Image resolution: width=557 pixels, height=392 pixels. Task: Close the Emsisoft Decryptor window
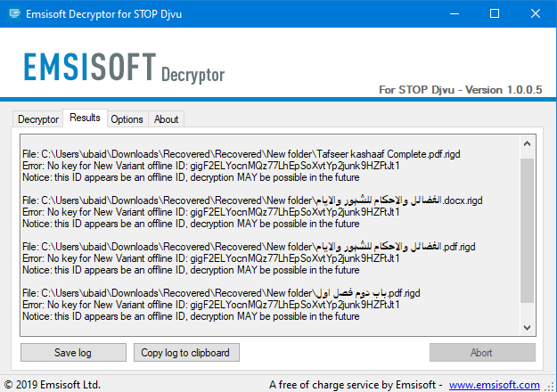point(537,12)
